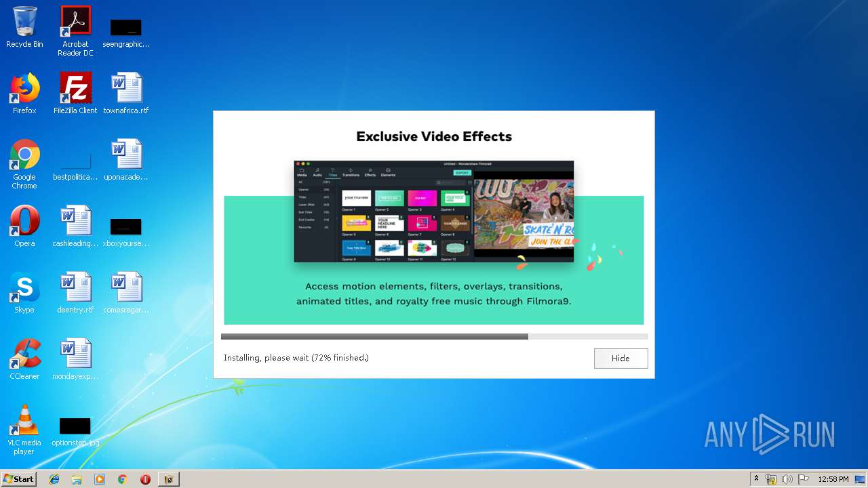Launch CCleaner desktop shortcut
The height and width of the screenshot is (488, 868).
[x=24, y=359]
